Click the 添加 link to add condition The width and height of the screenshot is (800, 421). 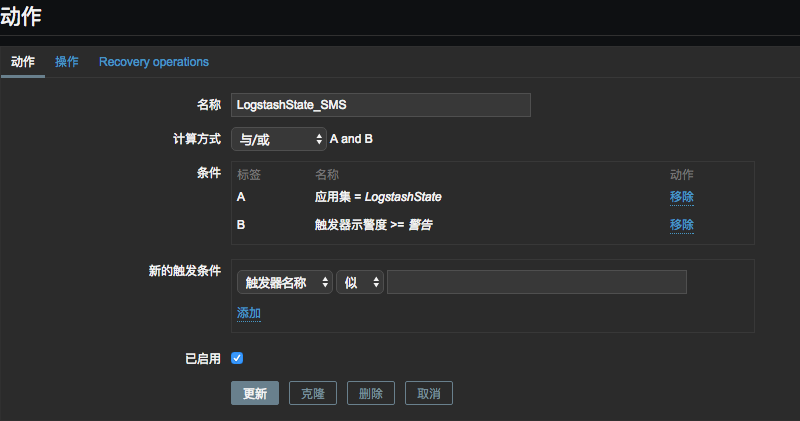[x=249, y=313]
